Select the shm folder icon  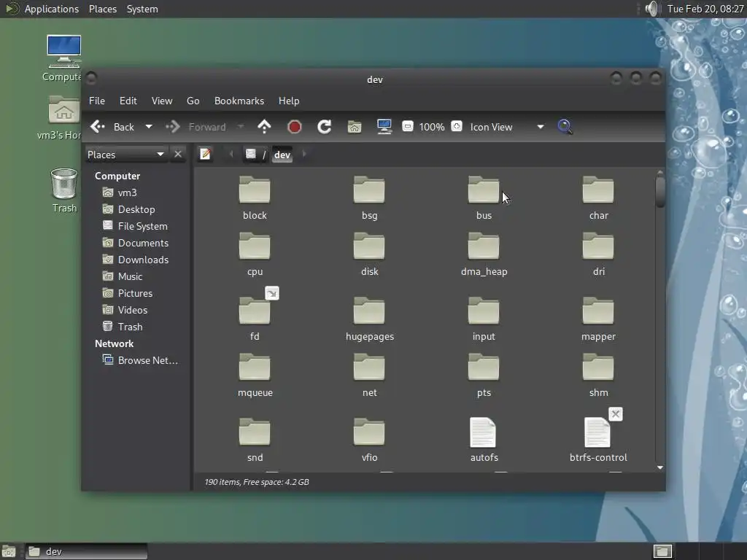click(x=598, y=367)
